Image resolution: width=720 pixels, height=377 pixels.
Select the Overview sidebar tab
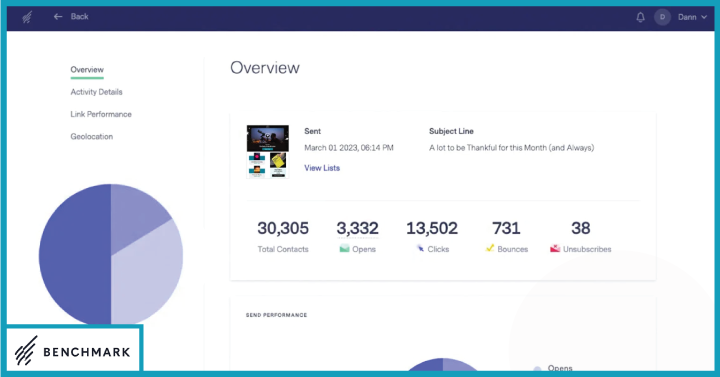pos(87,70)
